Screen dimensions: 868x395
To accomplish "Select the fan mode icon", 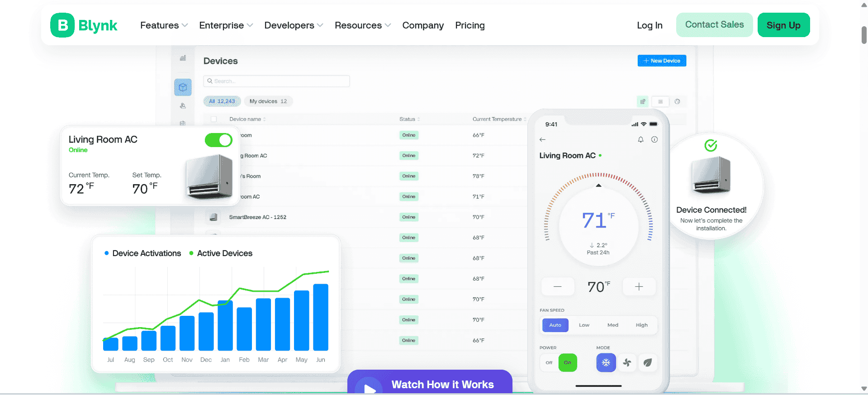I will coord(627,362).
